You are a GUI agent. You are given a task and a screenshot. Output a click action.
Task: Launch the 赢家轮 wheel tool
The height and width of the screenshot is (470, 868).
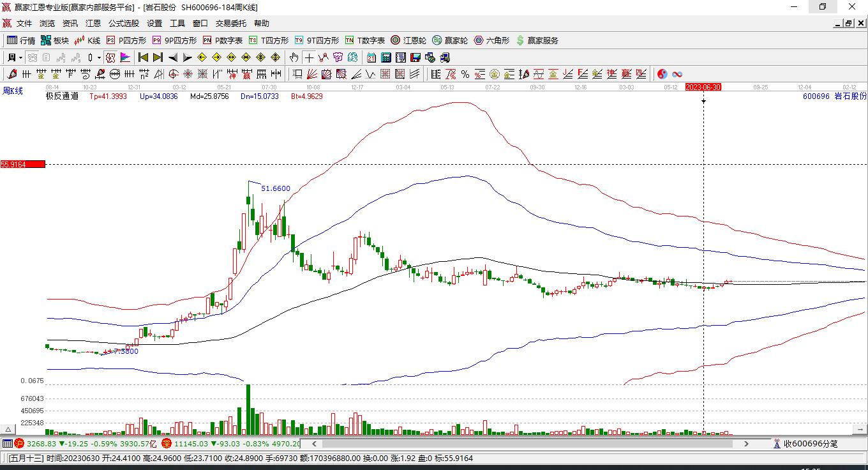(450, 40)
